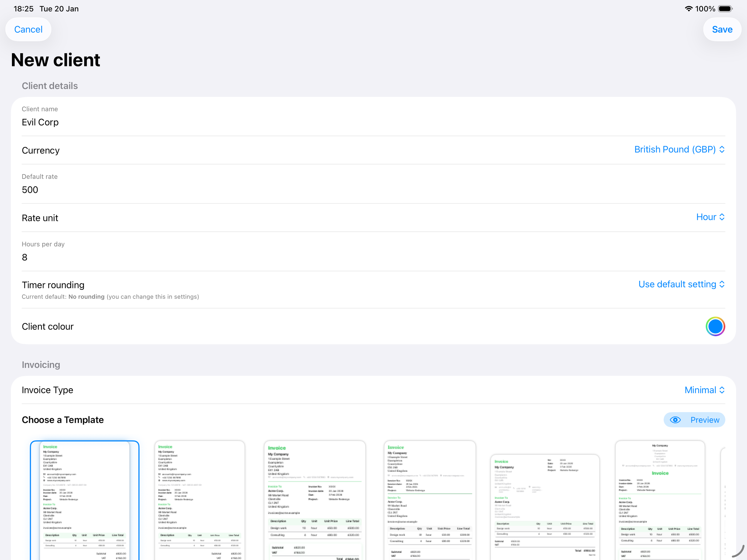Image resolution: width=747 pixels, height=560 pixels.
Task: Select the currently highlighted first invoice template
Action: coord(84,500)
